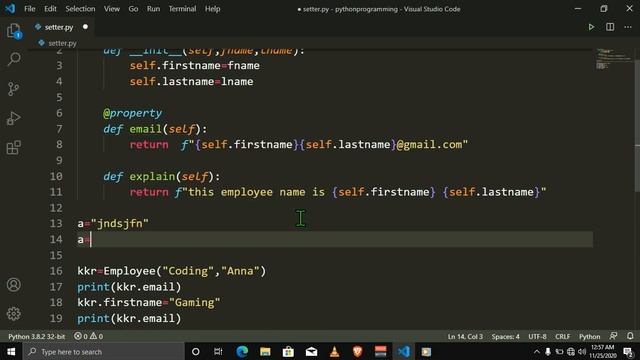Open the File menu

click(x=29, y=9)
